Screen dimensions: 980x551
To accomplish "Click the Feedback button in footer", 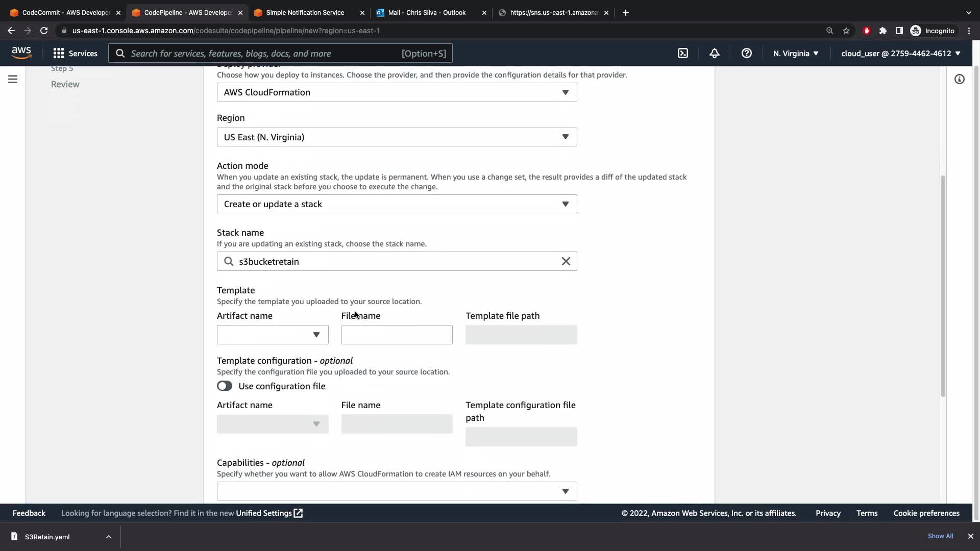I will click(29, 513).
